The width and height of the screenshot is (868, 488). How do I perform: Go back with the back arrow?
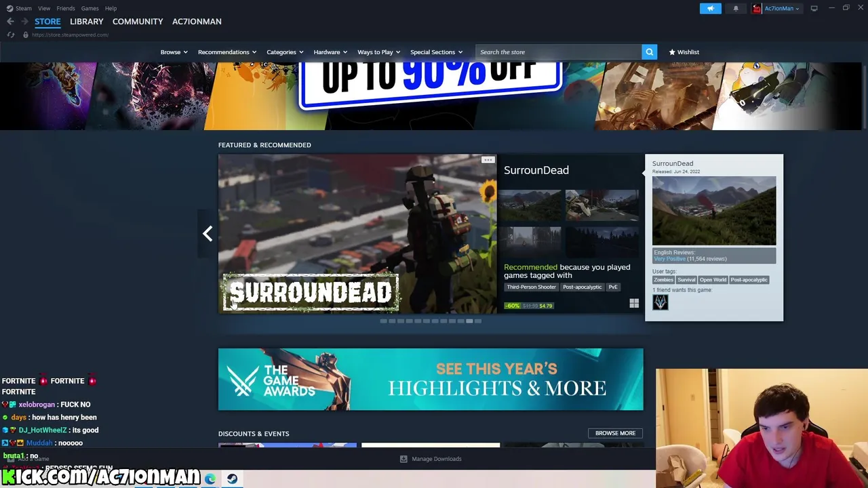click(10, 22)
